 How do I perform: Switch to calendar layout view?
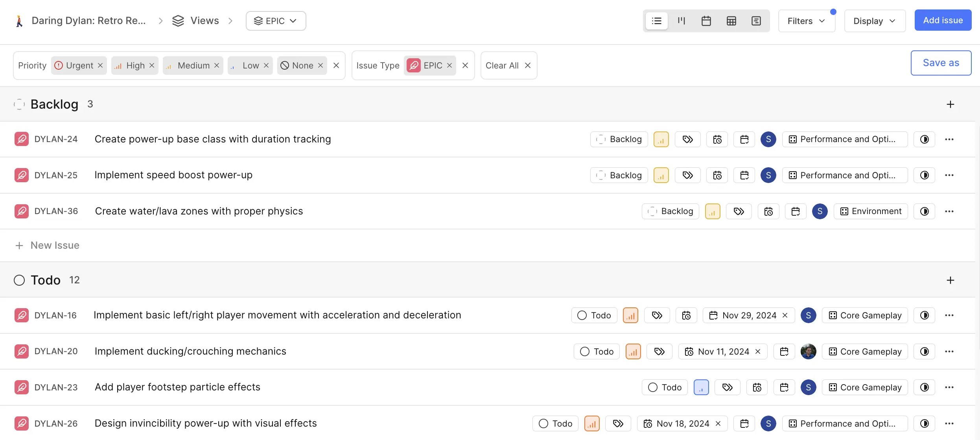tap(706, 21)
